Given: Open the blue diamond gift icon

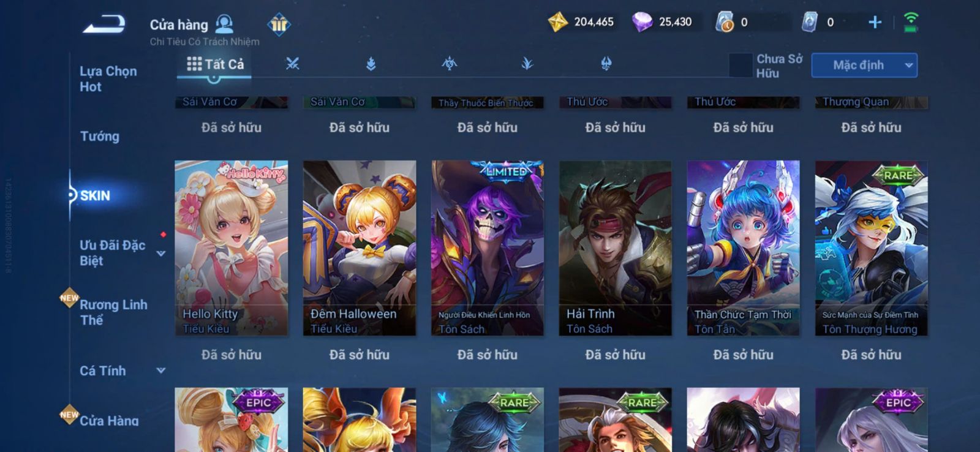Looking at the screenshot, I should click(x=279, y=24).
